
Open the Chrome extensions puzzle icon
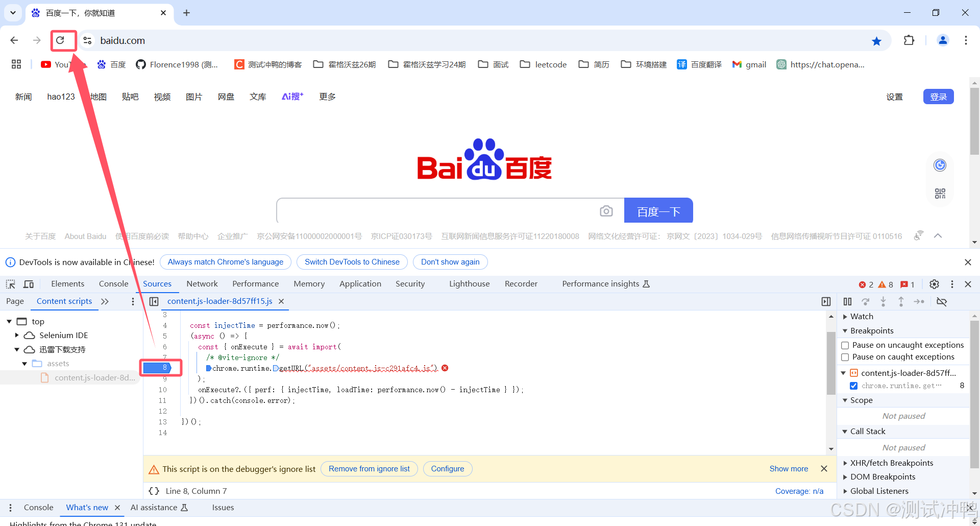[x=909, y=40]
